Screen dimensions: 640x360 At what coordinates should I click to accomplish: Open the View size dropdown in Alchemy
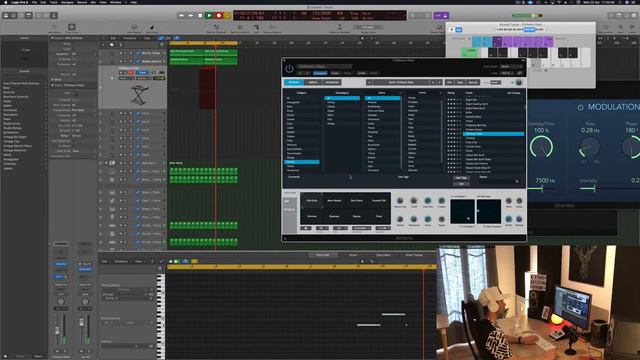click(x=507, y=73)
